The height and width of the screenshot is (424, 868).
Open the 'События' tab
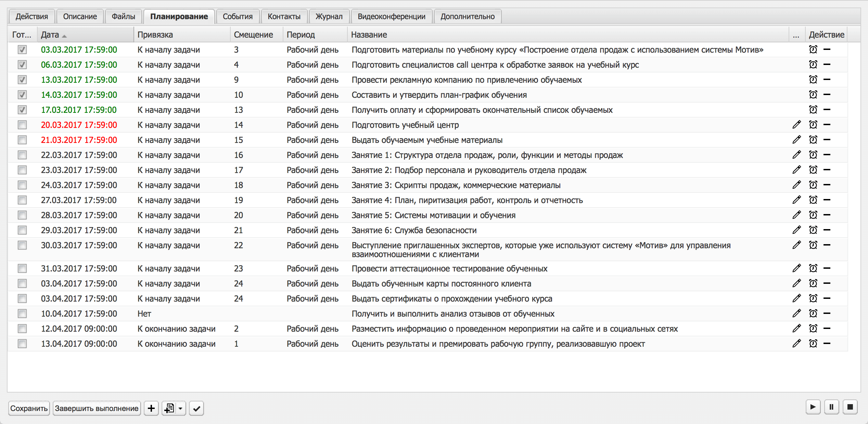coord(238,16)
